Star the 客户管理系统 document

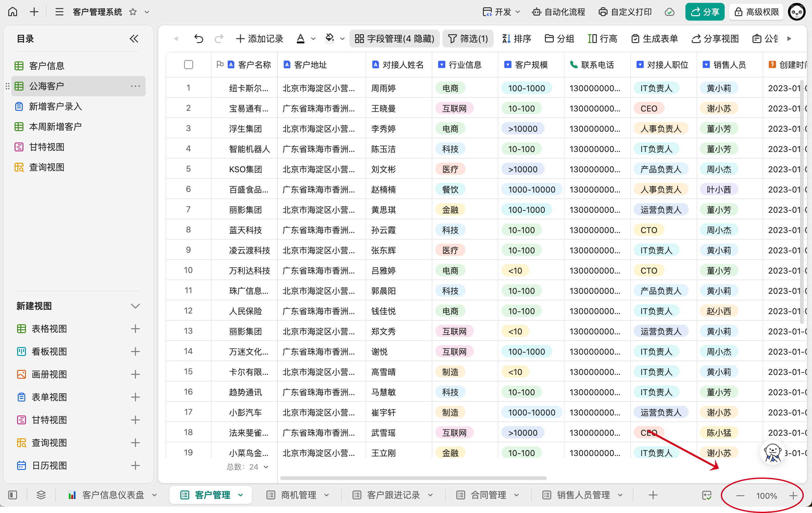[x=133, y=12]
